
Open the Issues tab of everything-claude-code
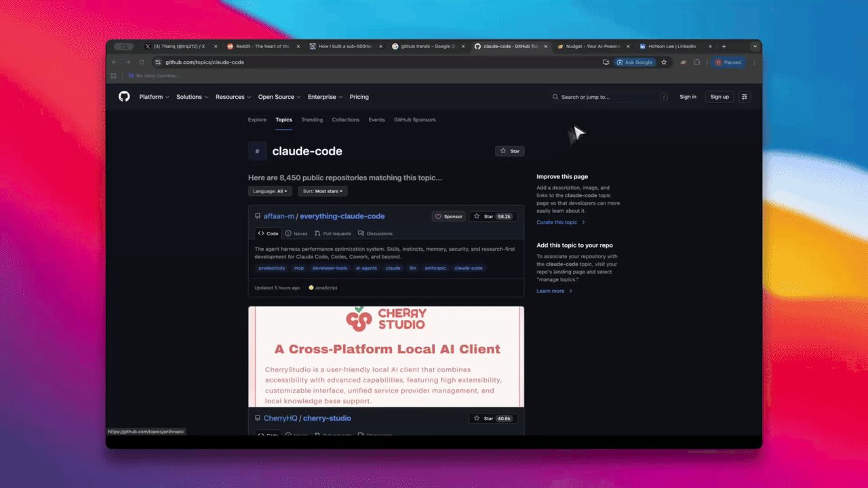[296, 233]
